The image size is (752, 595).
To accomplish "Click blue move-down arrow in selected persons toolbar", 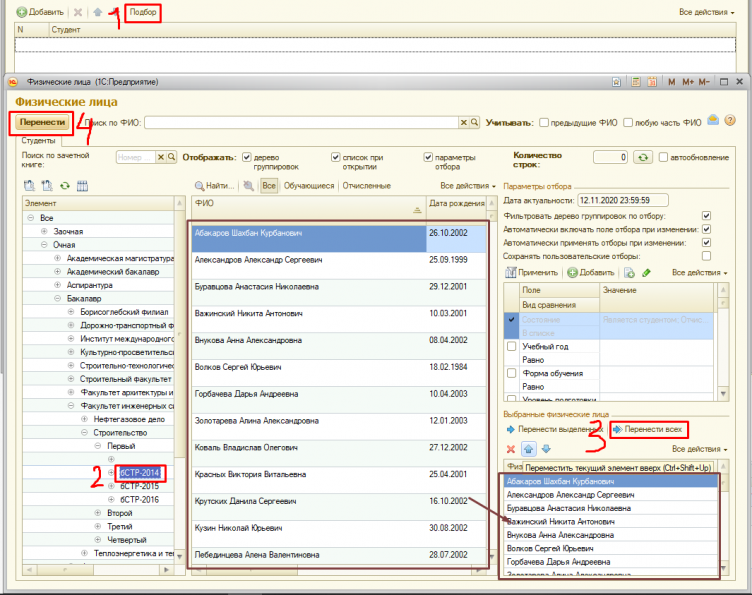I will 546,449.
